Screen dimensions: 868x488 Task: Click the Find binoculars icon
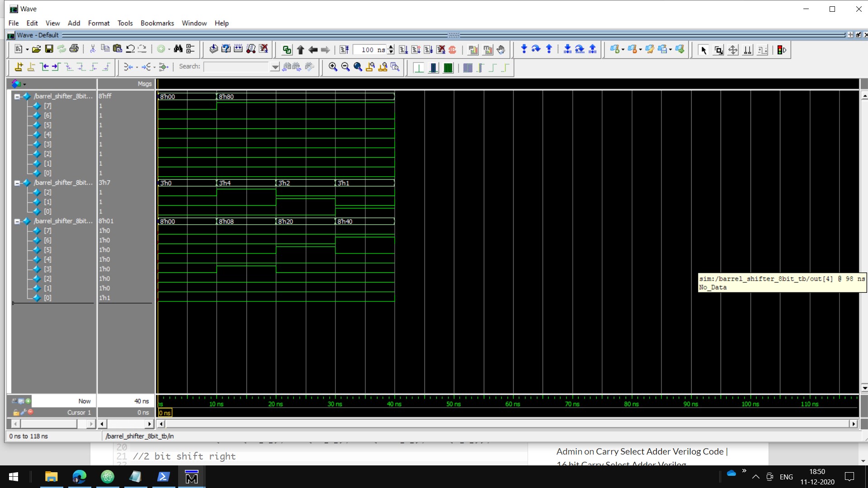tap(178, 49)
